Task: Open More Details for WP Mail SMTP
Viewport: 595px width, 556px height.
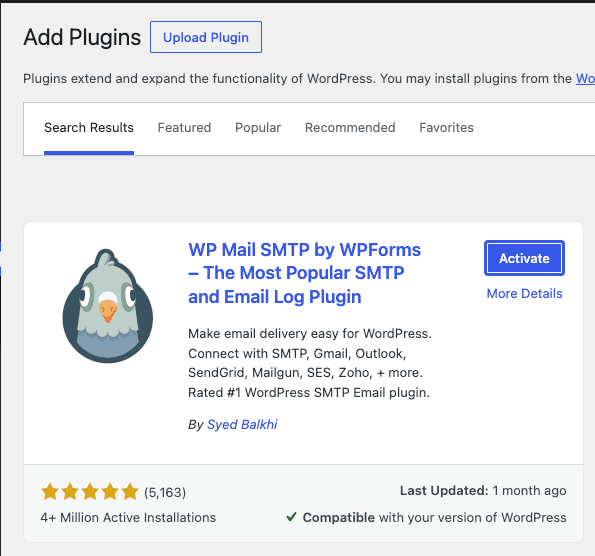Action: [x=524, y=293]
